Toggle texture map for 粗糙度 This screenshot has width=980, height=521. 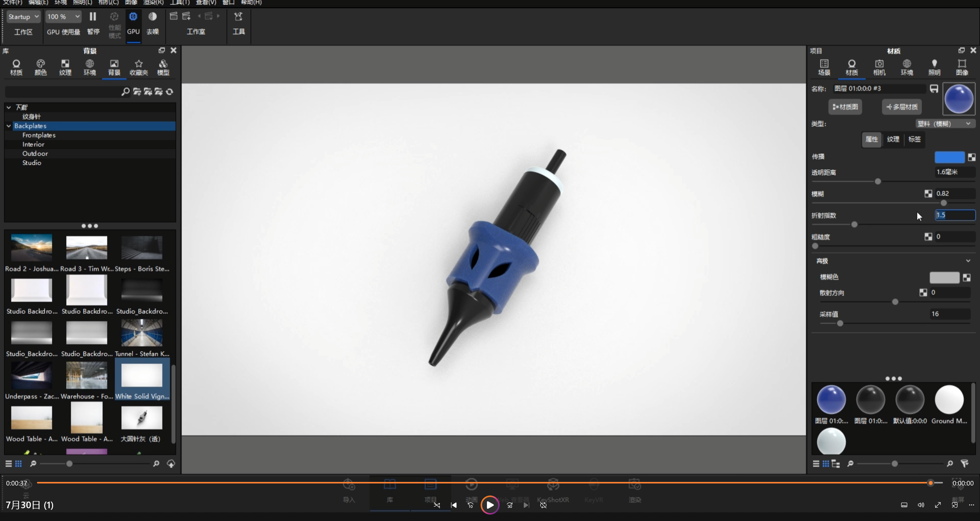928,237
